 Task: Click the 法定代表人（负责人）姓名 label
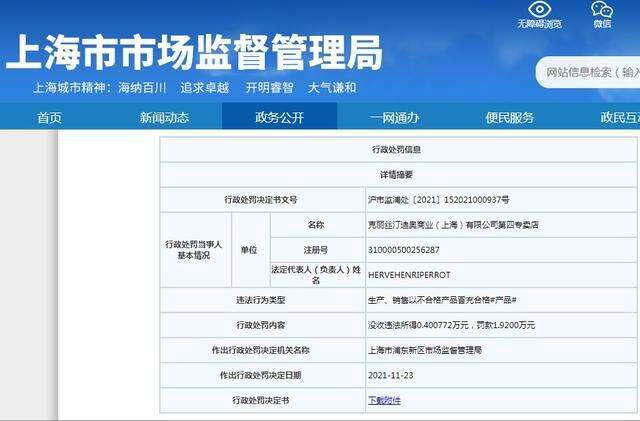click(x=317, y=275)
